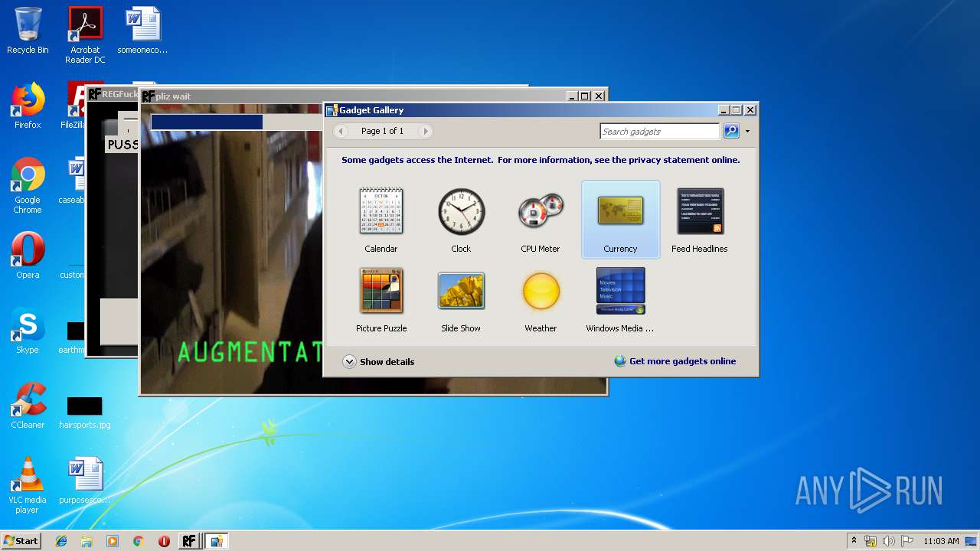
Task: Click the taskbar clock 11:03 AM
Action: (x=941, y=541)
